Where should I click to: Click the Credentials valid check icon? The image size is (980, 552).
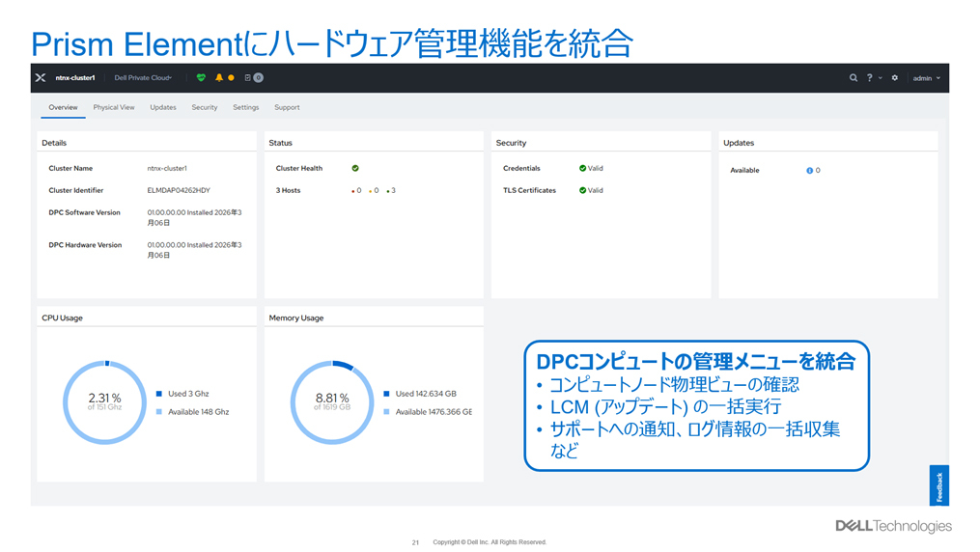tap(582, 168)
